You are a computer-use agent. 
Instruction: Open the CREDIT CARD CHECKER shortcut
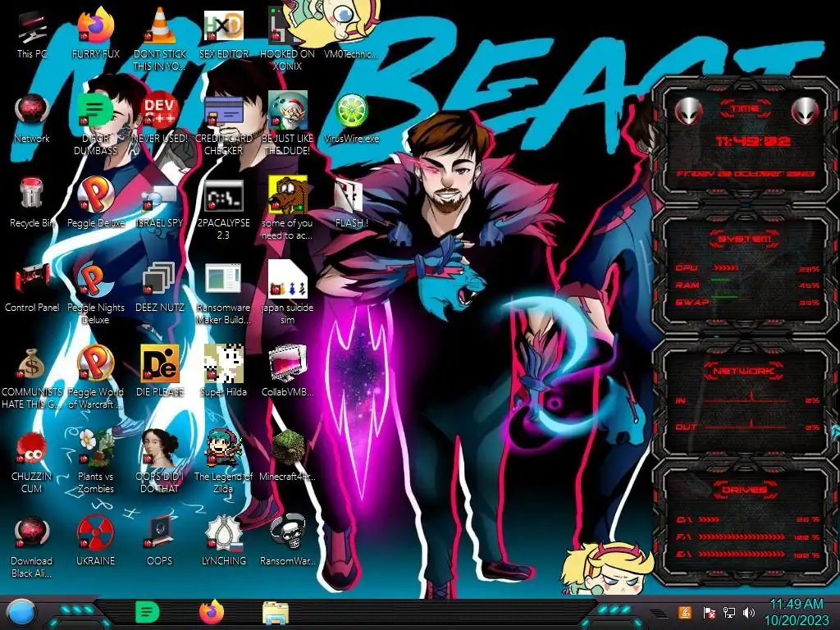(x=223, y=125)
